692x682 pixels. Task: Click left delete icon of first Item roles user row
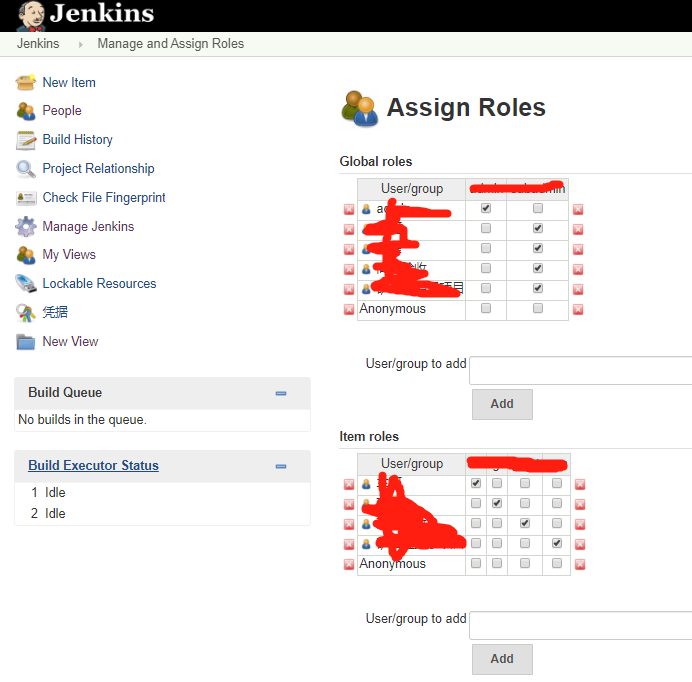tap(349, 484)
